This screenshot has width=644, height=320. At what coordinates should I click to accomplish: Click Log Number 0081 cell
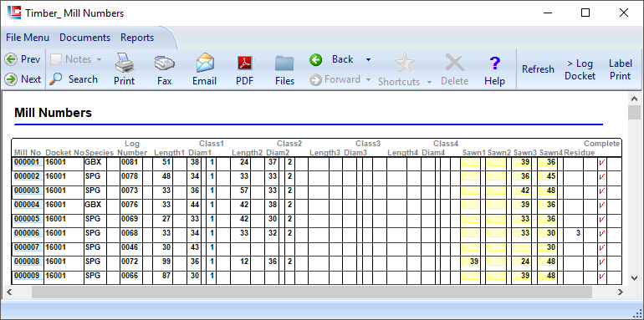(130, 162)
